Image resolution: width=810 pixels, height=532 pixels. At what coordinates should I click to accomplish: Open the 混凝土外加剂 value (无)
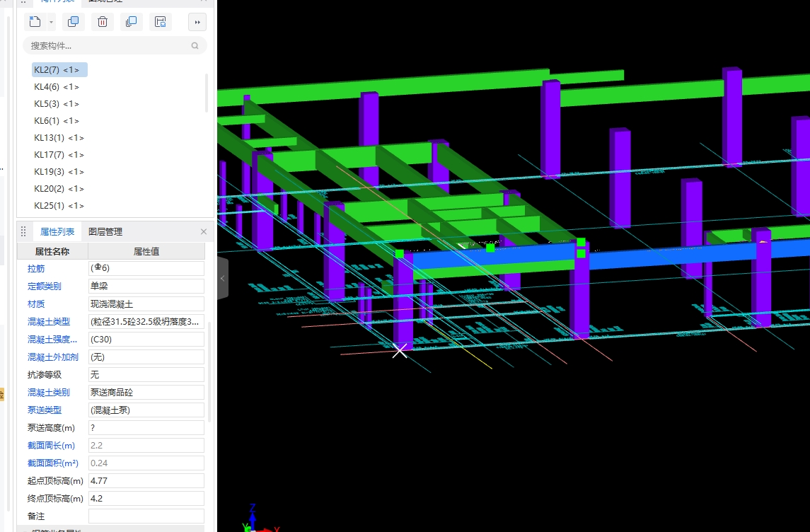[x=146, y=357]
